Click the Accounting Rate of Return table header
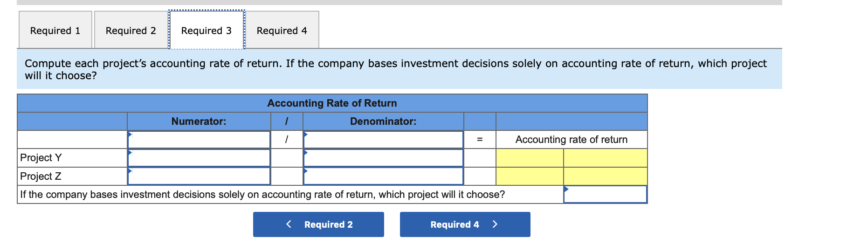 tap(332, 103)
